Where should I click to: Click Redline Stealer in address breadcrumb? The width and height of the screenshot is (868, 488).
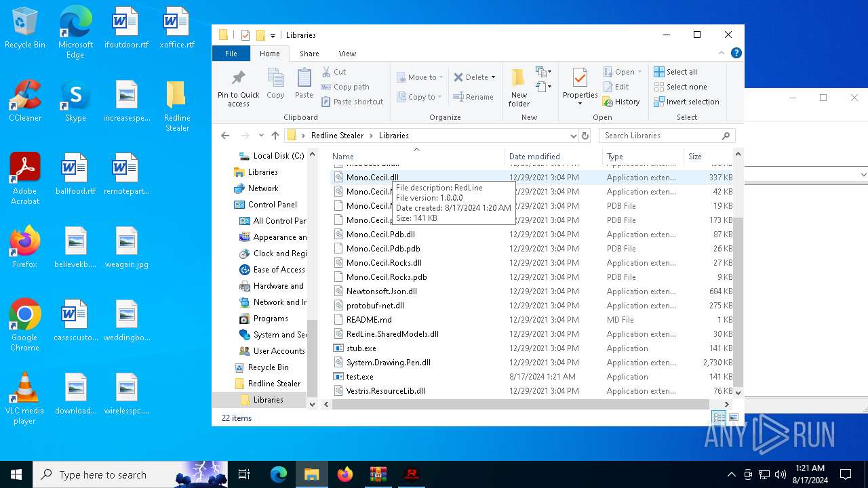pos(337,136)
